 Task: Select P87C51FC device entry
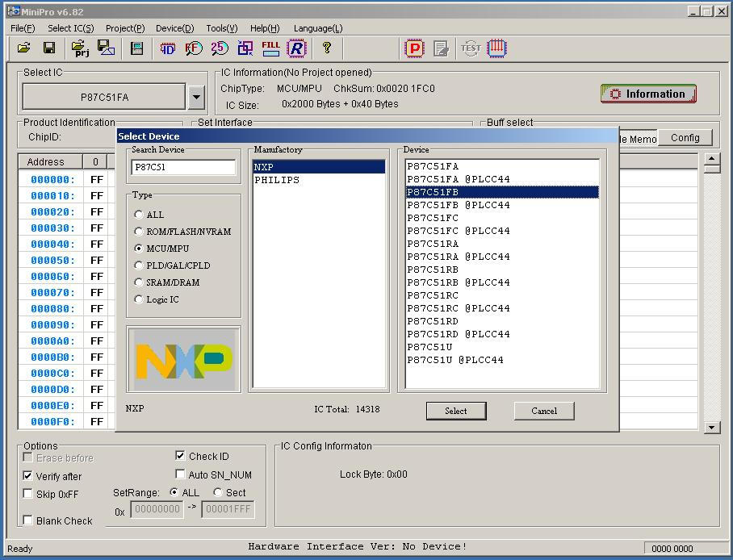[x=502, y=218]
